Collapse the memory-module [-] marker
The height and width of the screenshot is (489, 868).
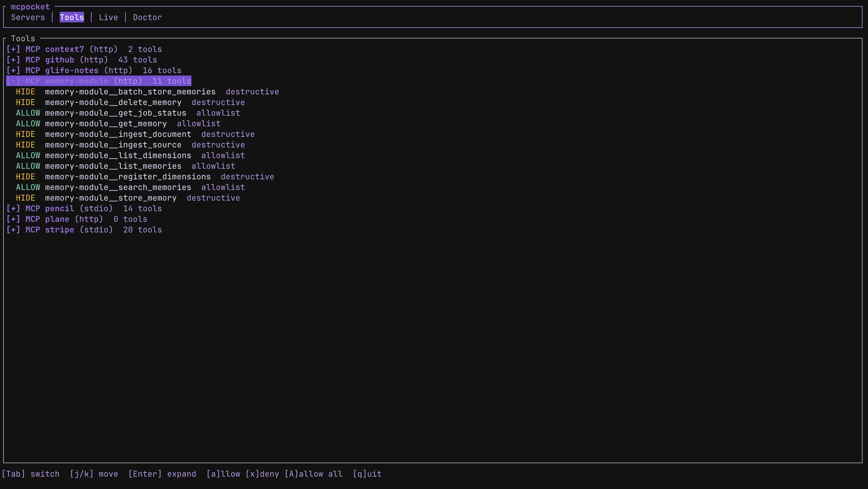(x=13, y=81)
